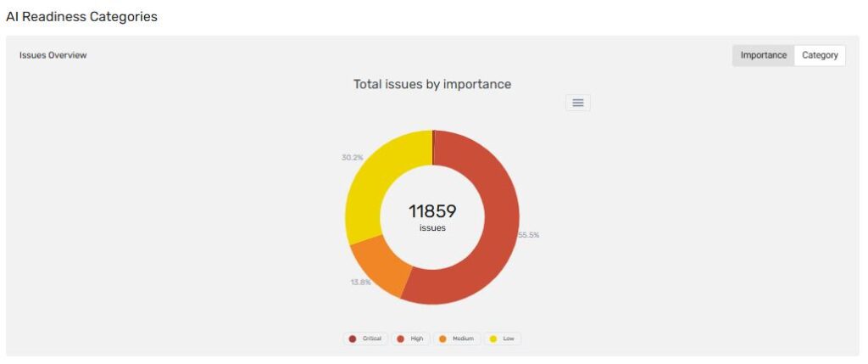Click the AI Readiness Categories heading
Screen dimensions: 868x364
tap(81, 16)
